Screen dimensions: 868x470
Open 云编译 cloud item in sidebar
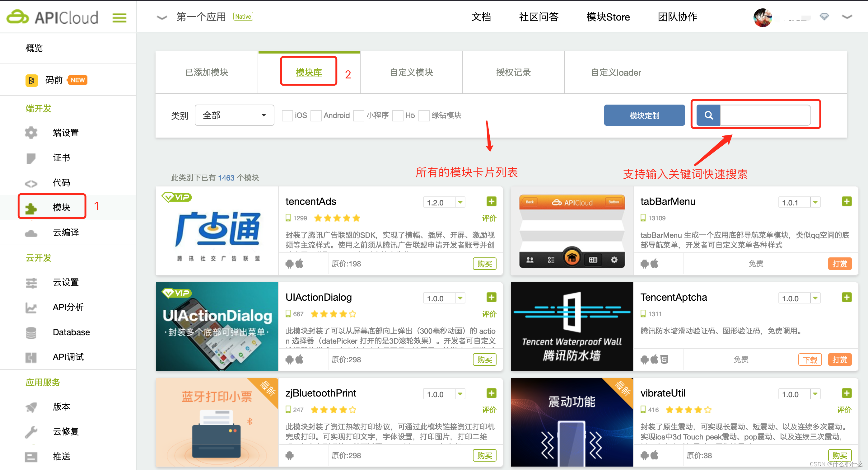pyautogui.click(x=66, y=232)
